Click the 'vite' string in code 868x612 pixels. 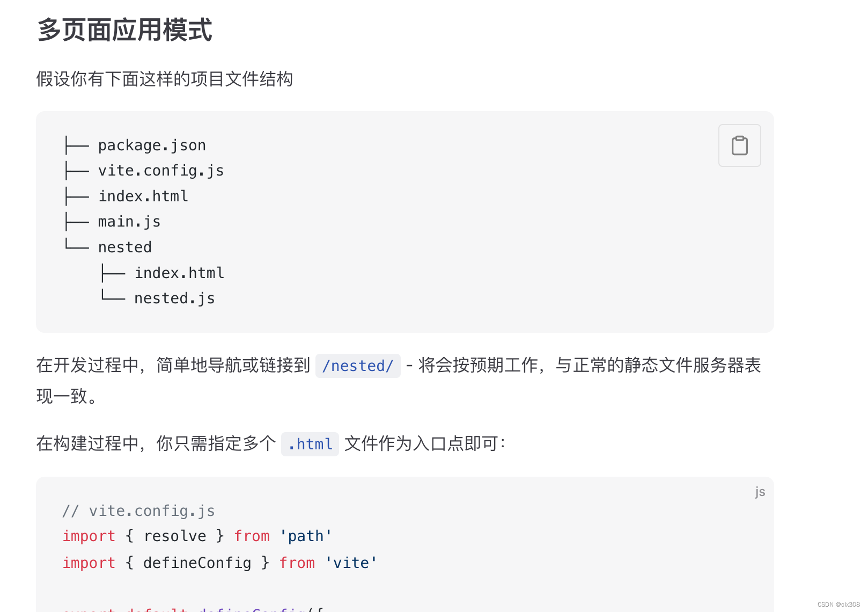click(351, 563)
